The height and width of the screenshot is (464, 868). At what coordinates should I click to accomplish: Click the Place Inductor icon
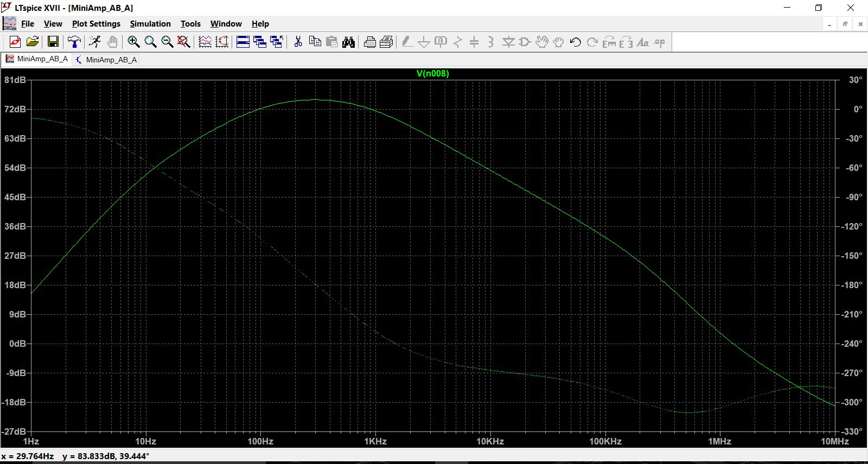click(x=491, y=42)
